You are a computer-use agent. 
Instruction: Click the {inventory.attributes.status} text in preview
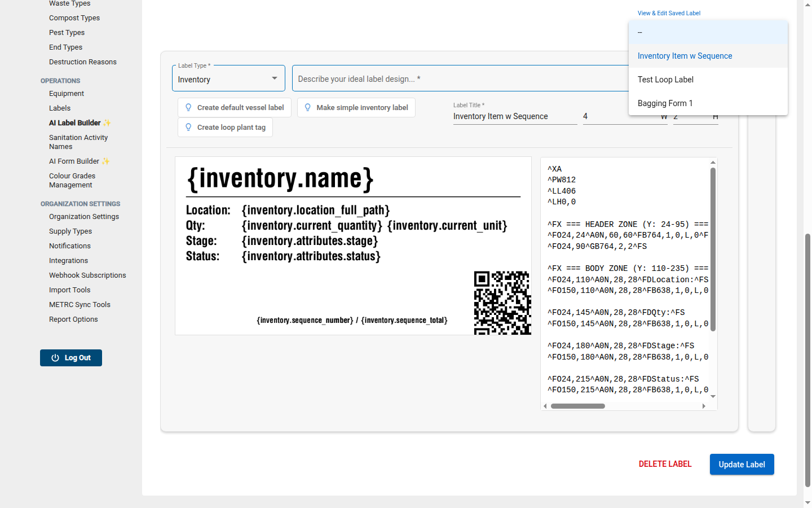(311, 256)
